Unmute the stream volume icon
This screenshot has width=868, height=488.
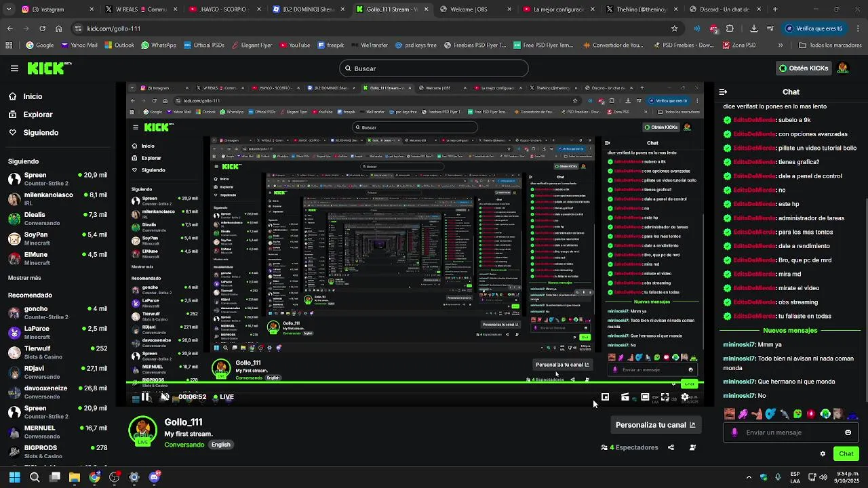click(x=164, y=397)
